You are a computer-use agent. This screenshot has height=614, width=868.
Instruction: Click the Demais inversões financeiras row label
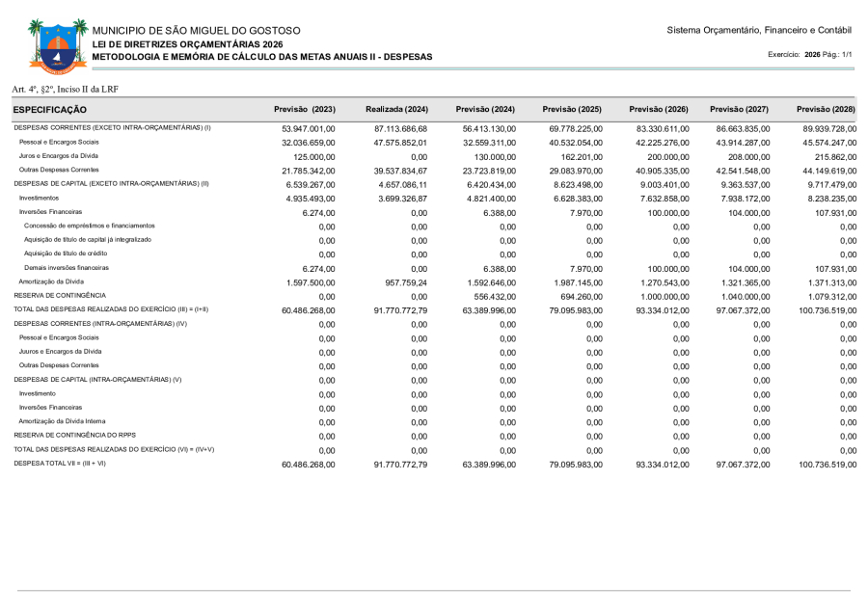(x=67, y=267)
